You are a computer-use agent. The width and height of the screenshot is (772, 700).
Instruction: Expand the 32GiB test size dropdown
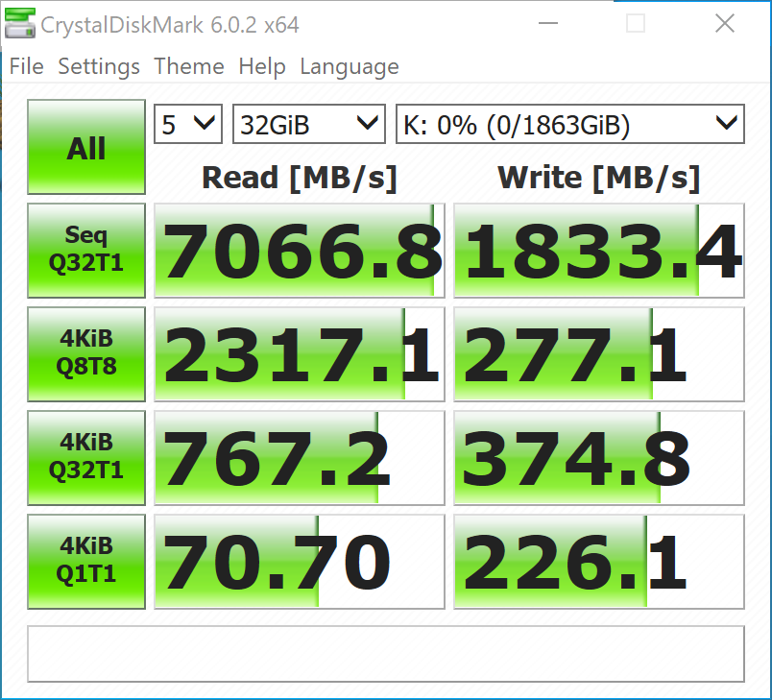tap(308, 124)
